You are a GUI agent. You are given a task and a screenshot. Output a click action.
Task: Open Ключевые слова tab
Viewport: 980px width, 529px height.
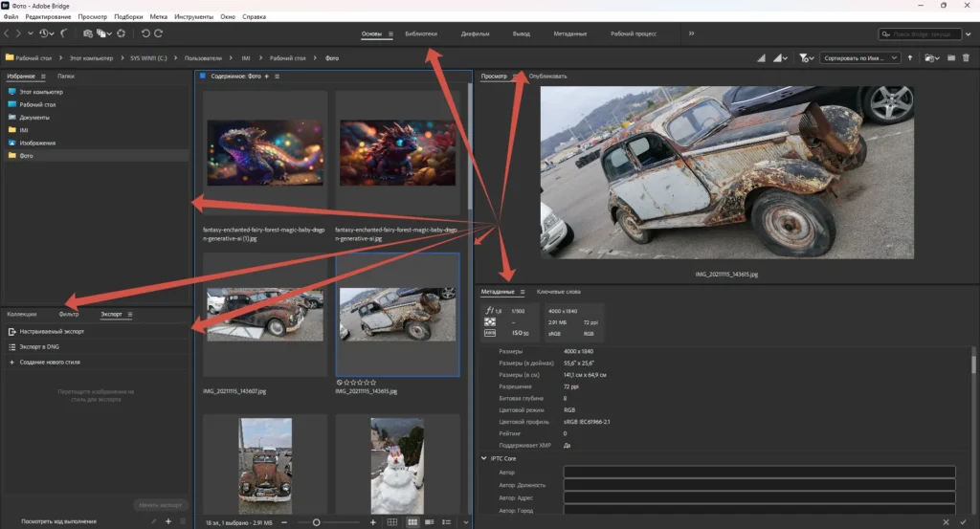point(558,292)
